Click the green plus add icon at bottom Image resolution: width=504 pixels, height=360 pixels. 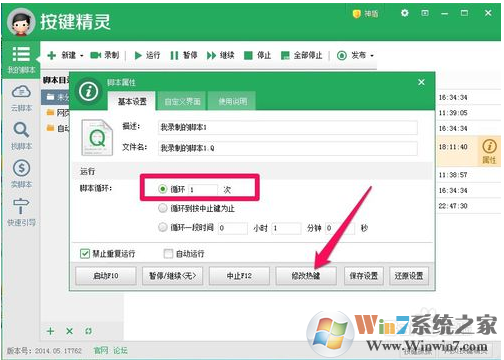(50, 331)
